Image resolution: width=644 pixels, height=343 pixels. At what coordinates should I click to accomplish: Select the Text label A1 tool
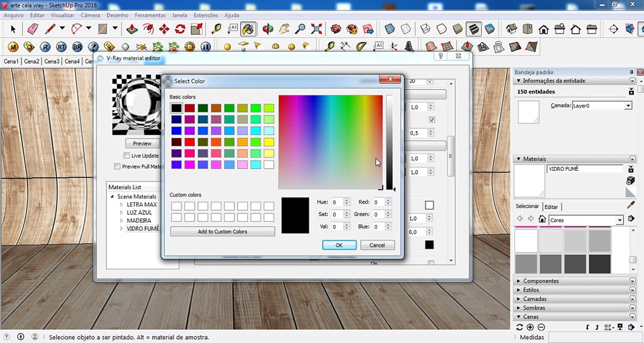click(233, 29)
